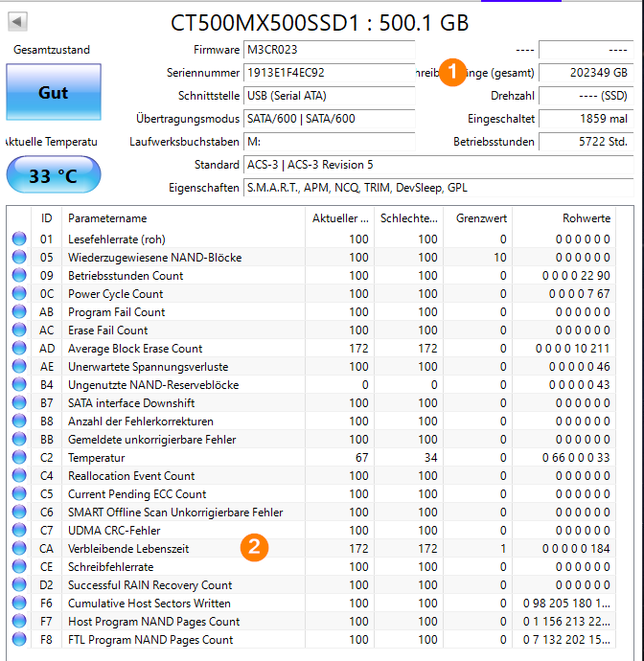The height and width of the screenshot is (661, 644).
Task: Select the Lesefehlerrate (roh) parameter name
Action: point(117,239)
